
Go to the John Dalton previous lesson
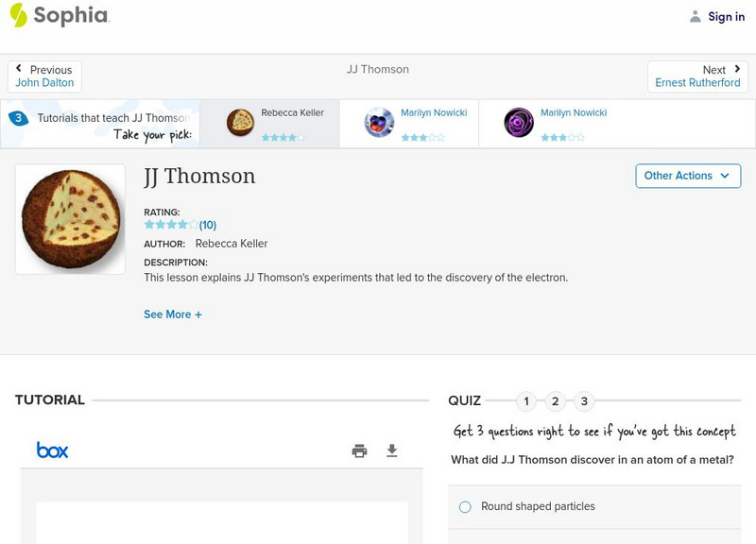tap(44, 81)
